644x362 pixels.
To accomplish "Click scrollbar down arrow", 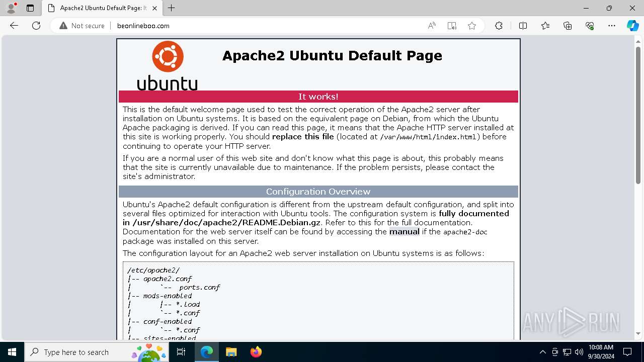I will pyautogui.click(x=638, y=333).
